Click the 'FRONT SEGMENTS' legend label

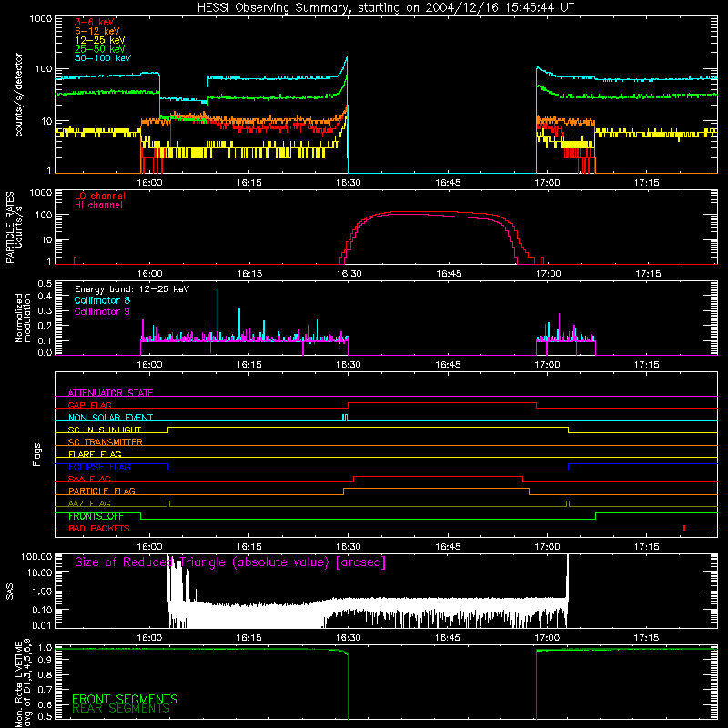tap(125, 699)
